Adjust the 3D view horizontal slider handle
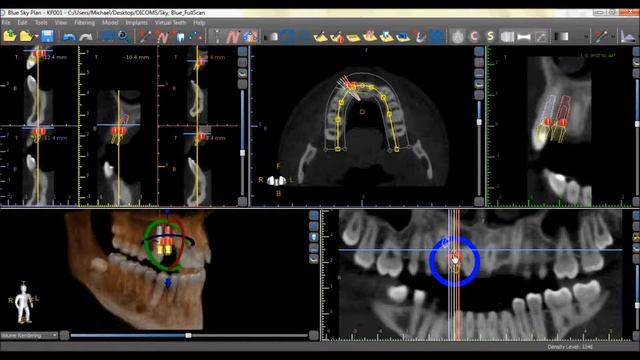The width and height of the screenshot is (640, 360). [x=188, y=336]
